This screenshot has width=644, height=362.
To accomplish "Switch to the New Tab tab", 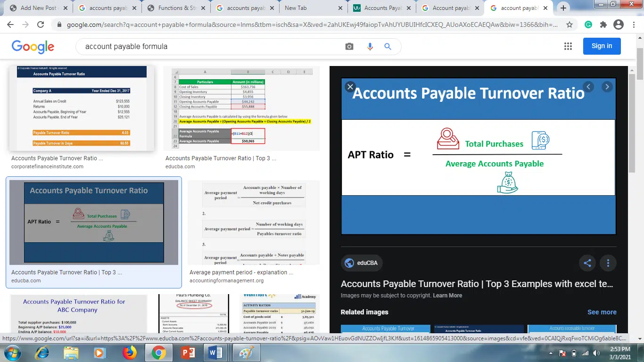I will 311,8.
